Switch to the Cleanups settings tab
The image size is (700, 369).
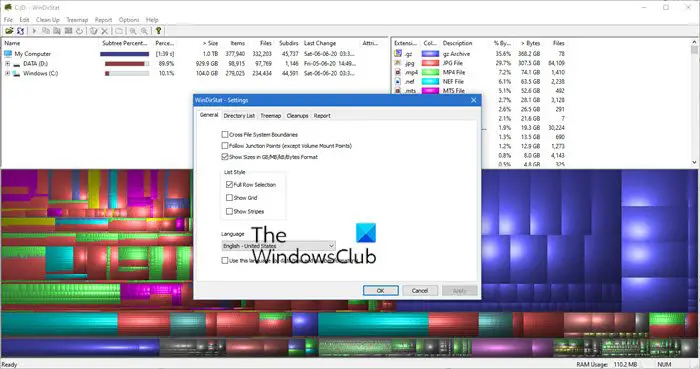pos(297,116)
